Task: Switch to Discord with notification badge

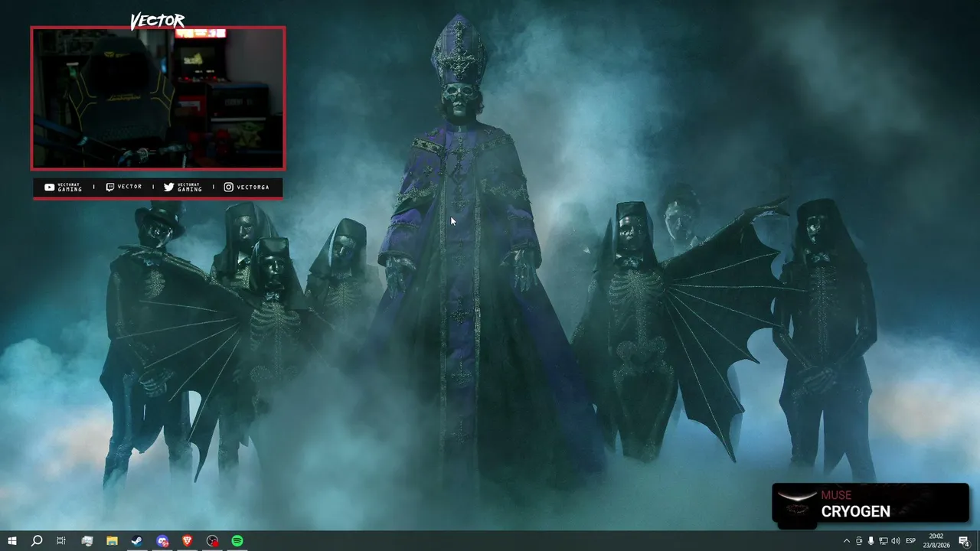Action: click(x=162, y=541)
